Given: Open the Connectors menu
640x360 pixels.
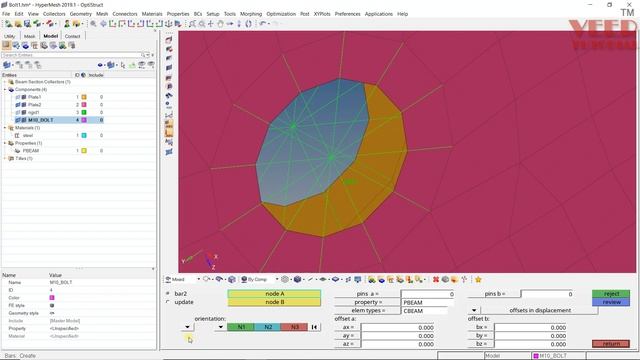Looking at the screenshot, I should [125, 14].
